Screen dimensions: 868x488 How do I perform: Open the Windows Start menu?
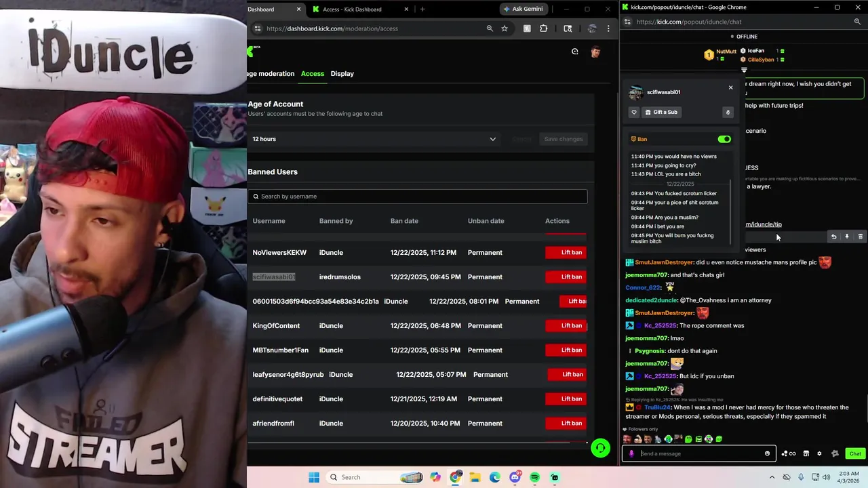(314, 477)
